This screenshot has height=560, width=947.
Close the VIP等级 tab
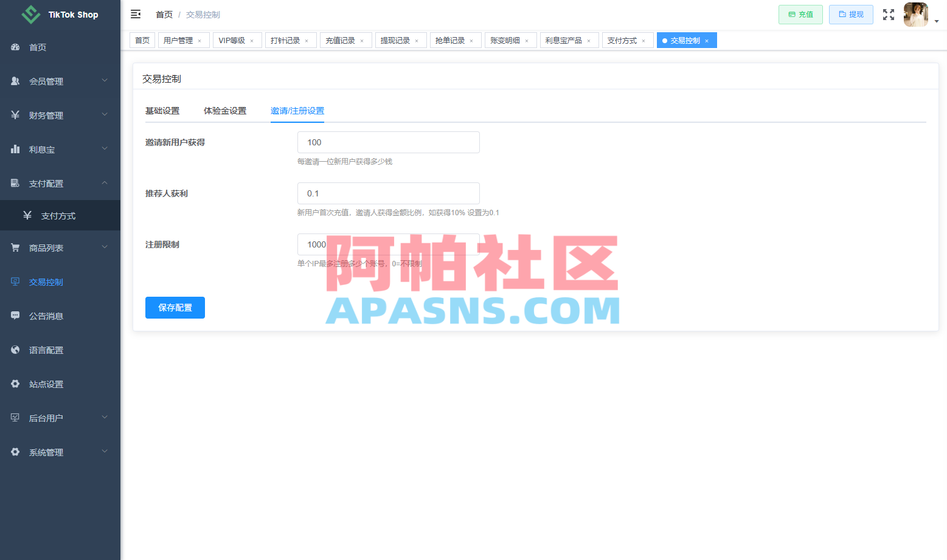point(252,41)
